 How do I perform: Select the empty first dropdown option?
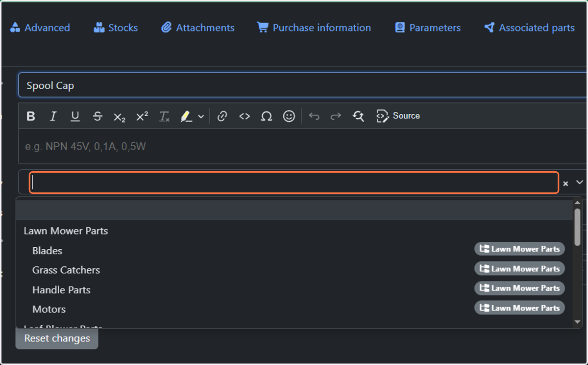click(294, 210)
